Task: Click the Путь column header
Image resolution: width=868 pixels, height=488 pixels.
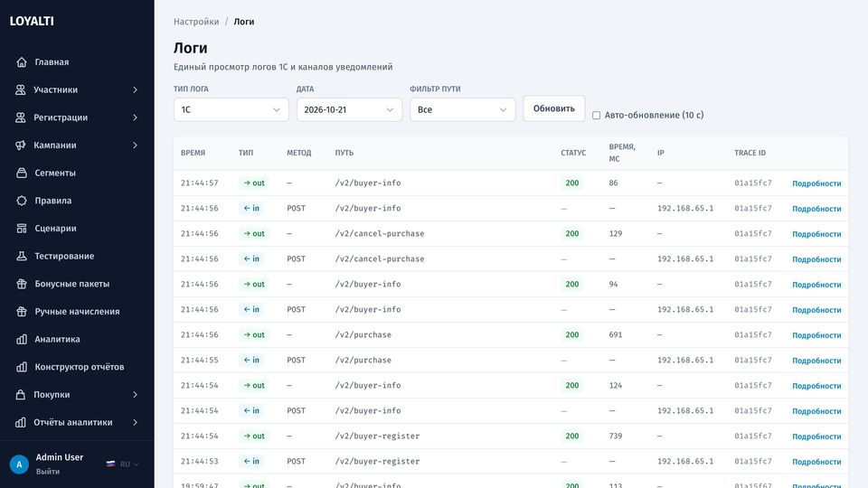Action: point(344,153)
